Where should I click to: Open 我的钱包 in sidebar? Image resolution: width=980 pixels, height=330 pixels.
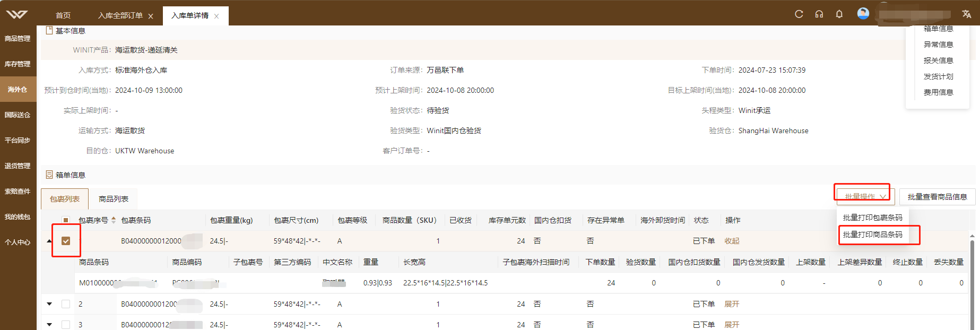click(18, 217)
